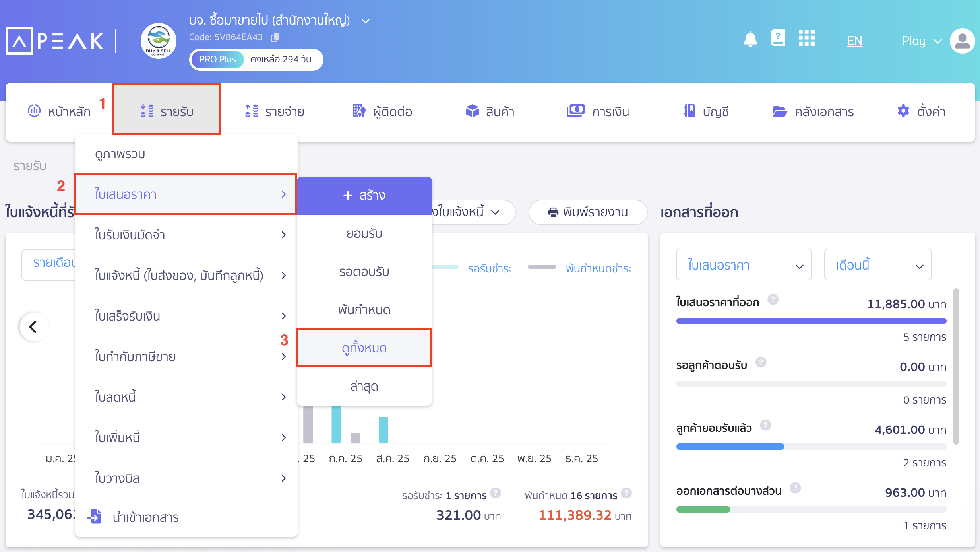The width and height of the screenshot is (980, 552).
Task: Click the Buy & Sell company logo
Action: click(159, 41)
